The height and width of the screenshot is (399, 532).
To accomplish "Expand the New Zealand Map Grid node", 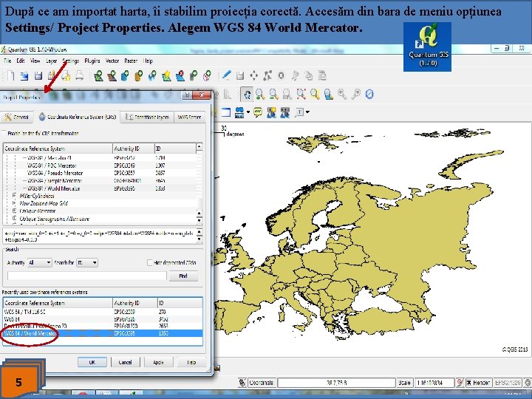I will coord(14,203).
